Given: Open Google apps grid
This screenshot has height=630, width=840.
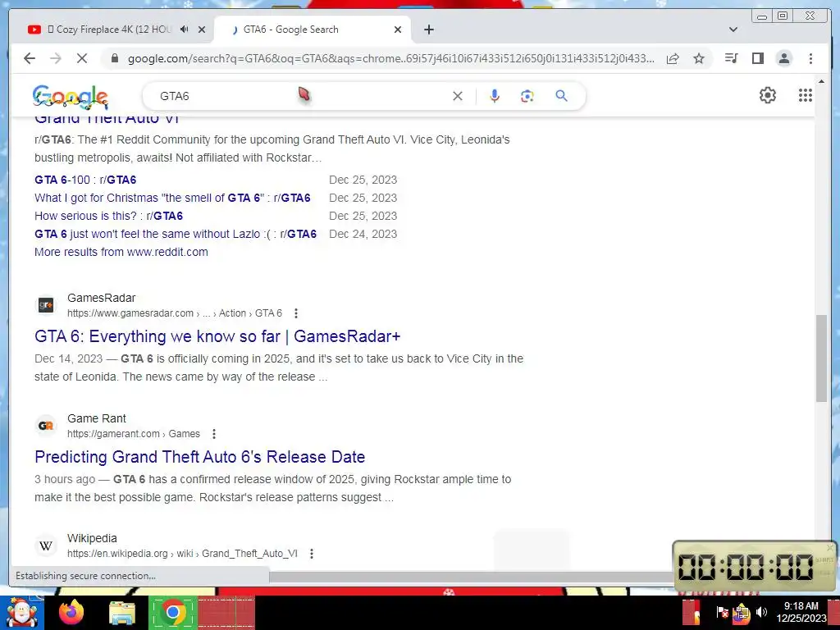Looking at the screenshot, I should [806, 95].
